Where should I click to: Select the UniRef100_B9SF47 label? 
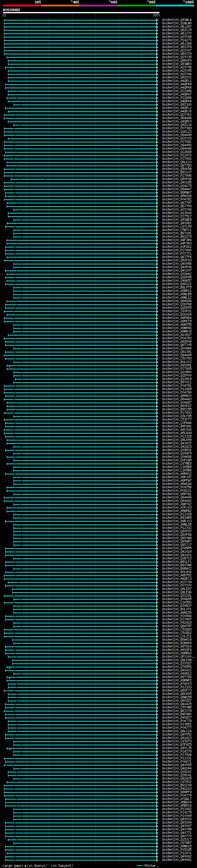pyautogui.click(x=177, y=406)
